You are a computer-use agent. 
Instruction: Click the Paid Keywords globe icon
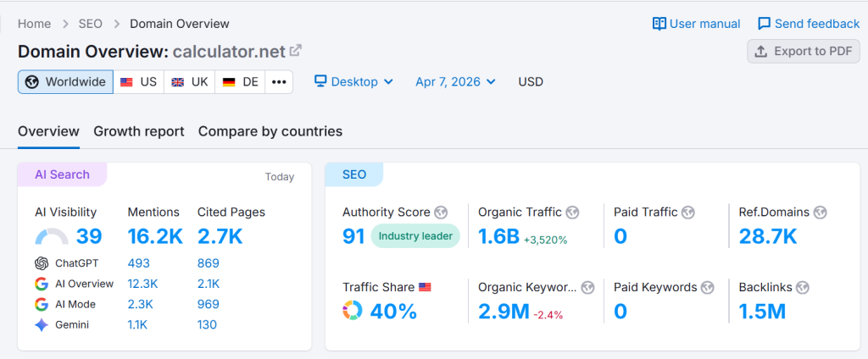(707, 287)
